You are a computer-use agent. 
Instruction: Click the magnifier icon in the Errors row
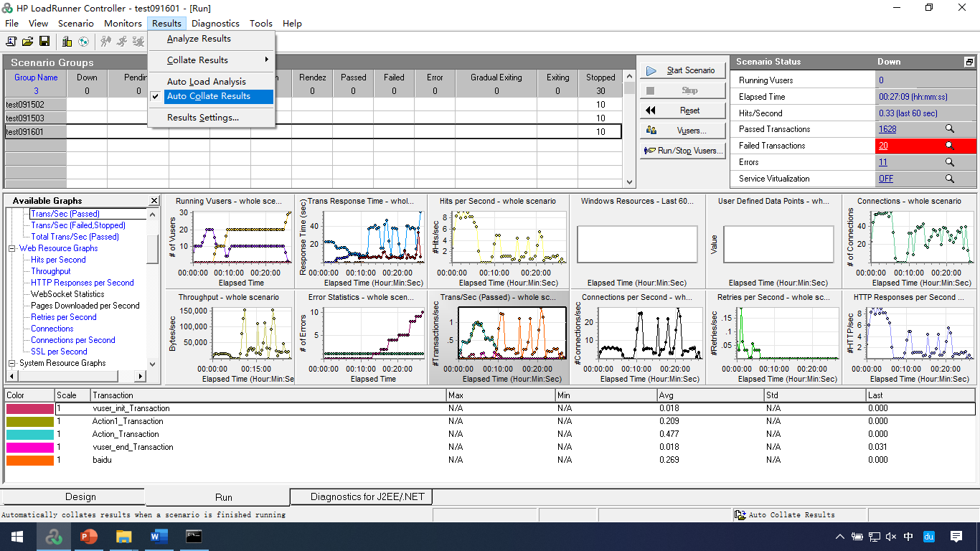point(949,162)
